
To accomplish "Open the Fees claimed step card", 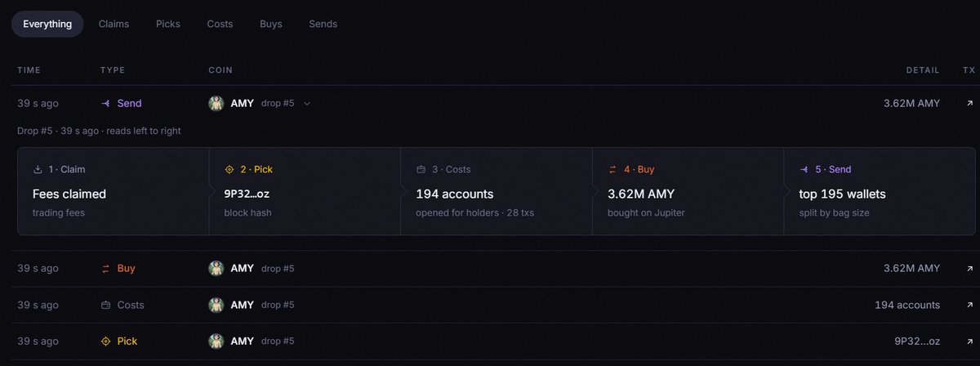I will (114, 191).
